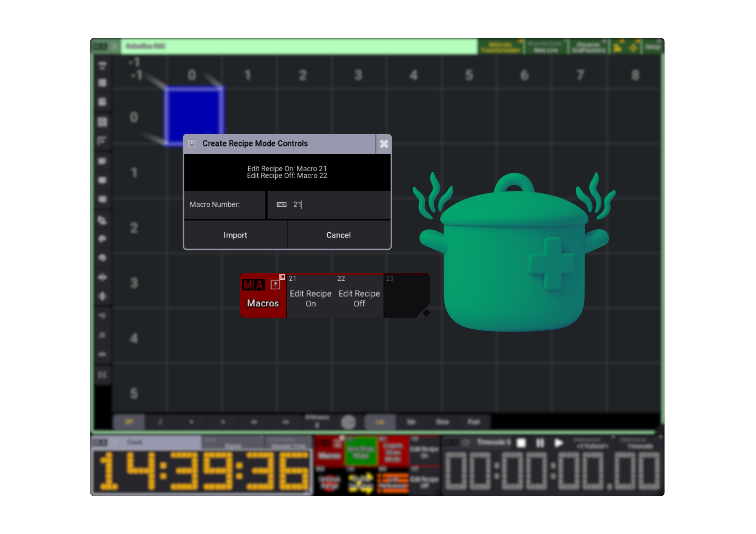Click the Timecode pause button
Screen dimensions: 756x534
tap(540, 443)
